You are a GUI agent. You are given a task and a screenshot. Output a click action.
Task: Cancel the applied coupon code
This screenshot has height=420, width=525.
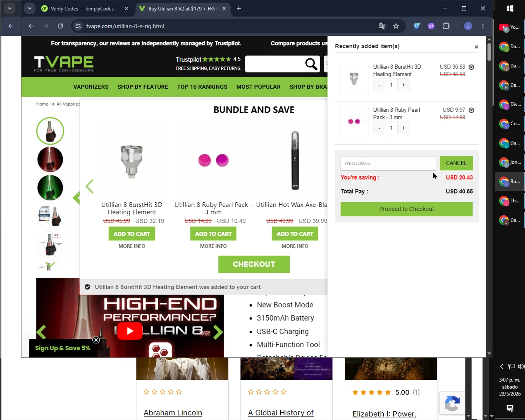tap(456, 163)
